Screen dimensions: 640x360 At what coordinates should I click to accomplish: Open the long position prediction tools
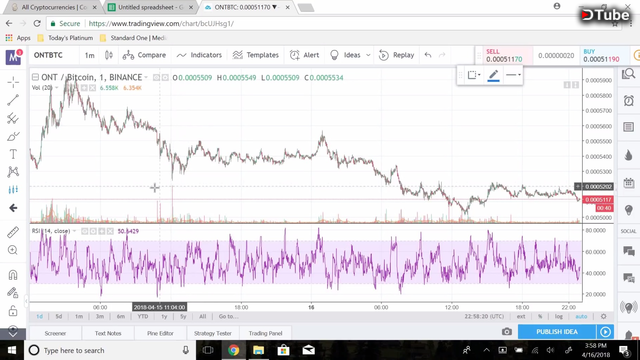tap(13, 190)
